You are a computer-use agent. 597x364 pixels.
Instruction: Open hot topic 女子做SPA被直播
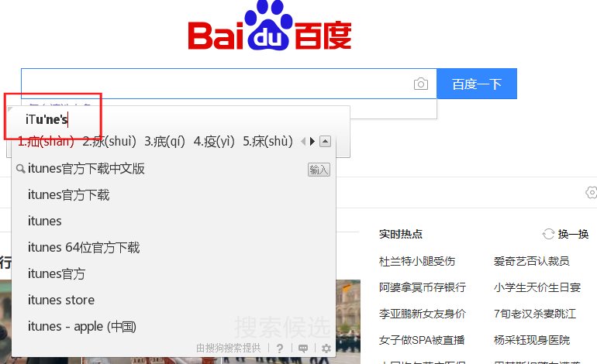tap(422, 340)
